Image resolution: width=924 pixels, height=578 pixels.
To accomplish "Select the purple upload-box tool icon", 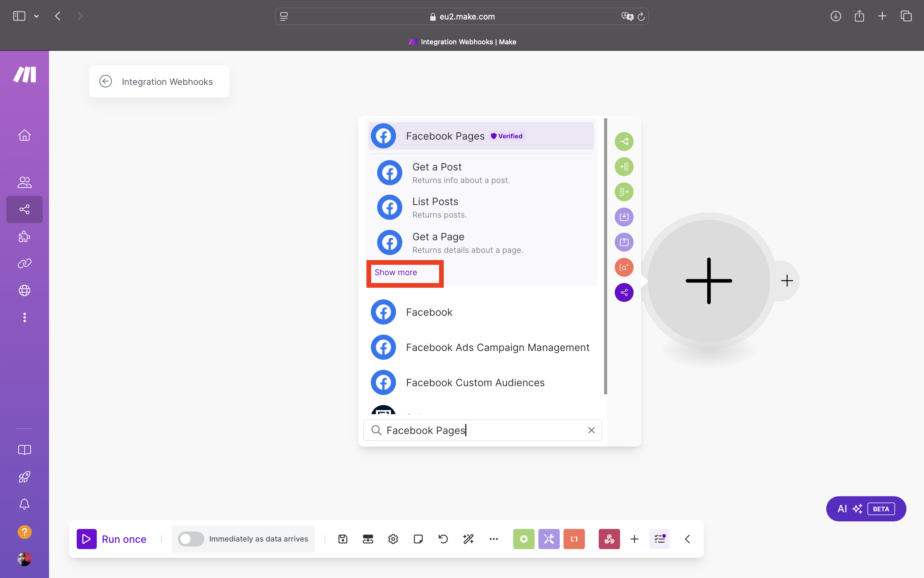I will click(624, 242).
